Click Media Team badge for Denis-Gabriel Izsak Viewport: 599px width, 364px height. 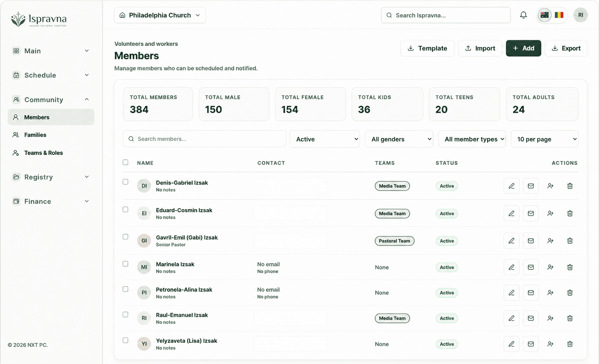tap(392, 186)
